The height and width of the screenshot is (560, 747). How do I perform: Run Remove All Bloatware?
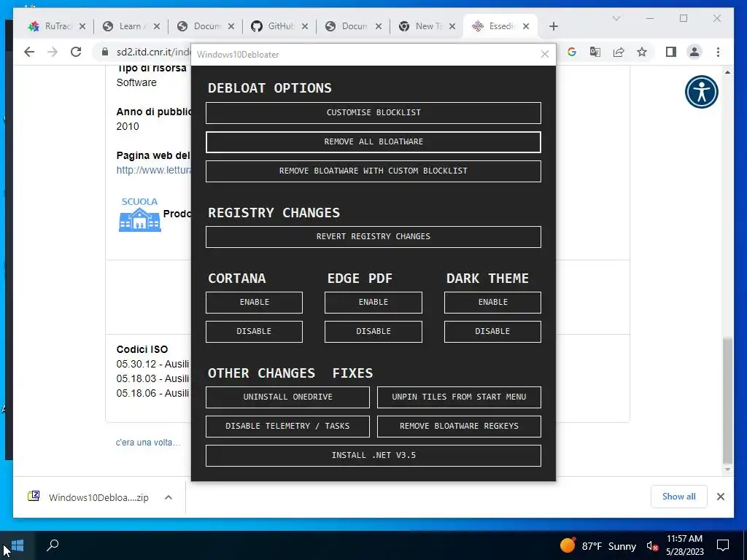tap(373, 142)
